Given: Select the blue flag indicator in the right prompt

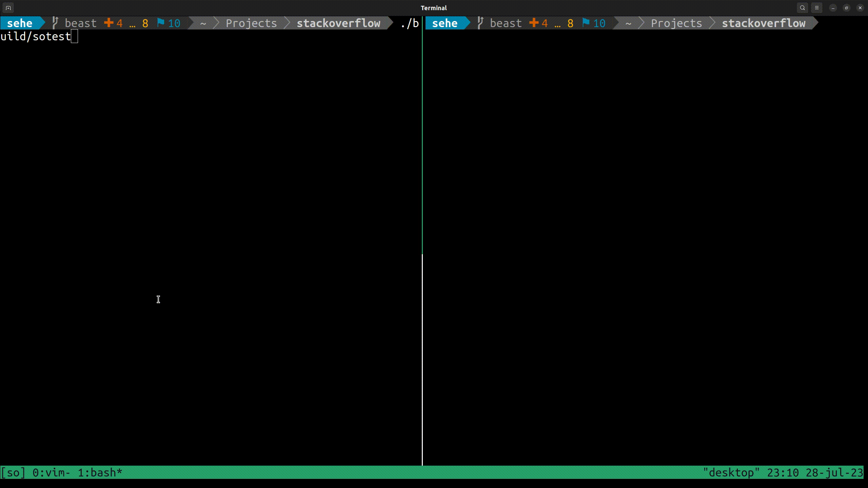Looking at the screenshot, I should click(585, 23).
